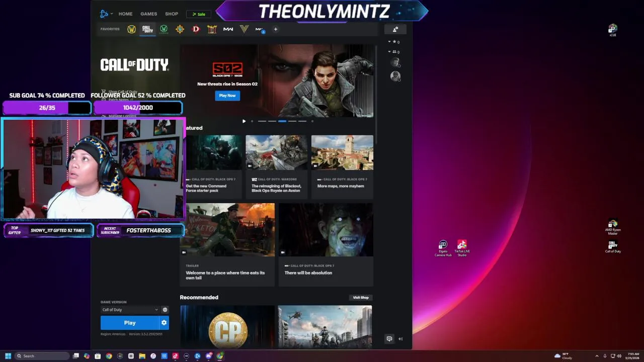Image resolution: width=644 pixels, height=362 pixels.
Task: Select the Call of Duty favorites tab
Action: click(x=147, y=29)
